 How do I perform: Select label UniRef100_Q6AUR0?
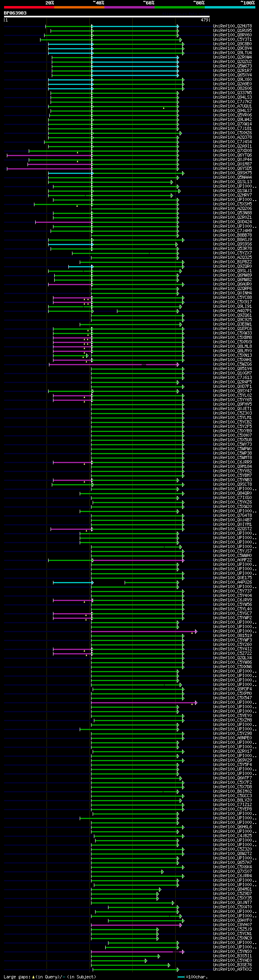(232, 284)
